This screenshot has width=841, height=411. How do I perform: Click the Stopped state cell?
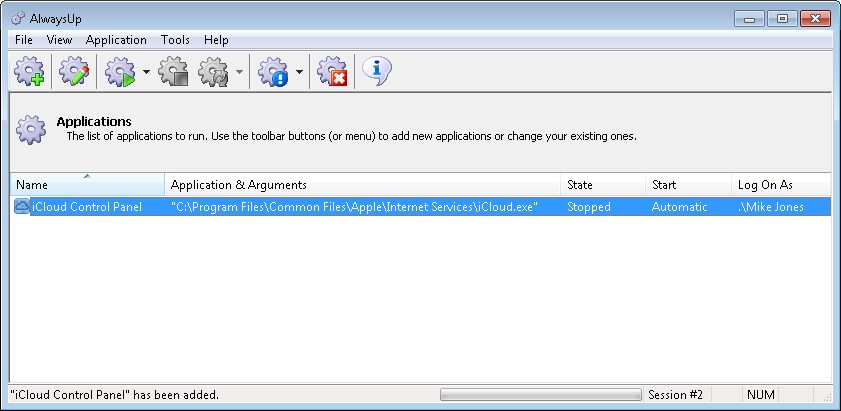coord(589,207)
